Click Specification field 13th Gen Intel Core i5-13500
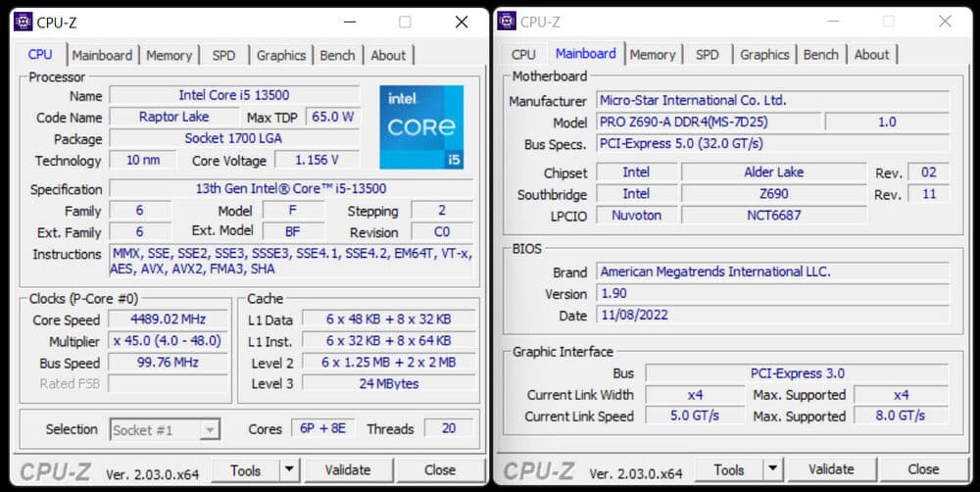Image resolution: width=980 pixels, height=492 pixels. coord(291,188)
